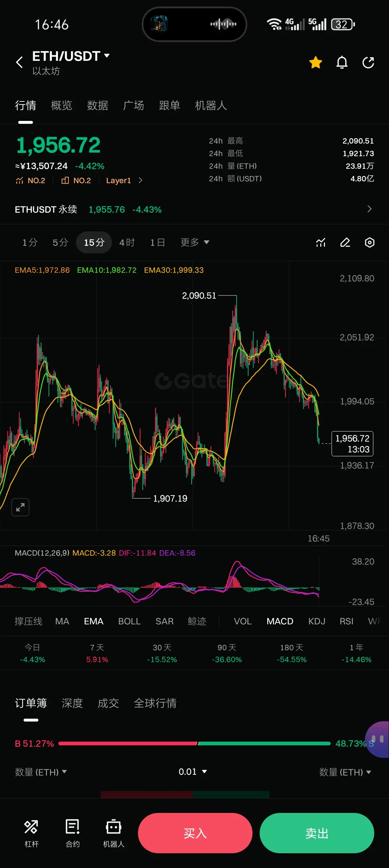Tap the Dynamic Island media pill

(x=194, y=24)
